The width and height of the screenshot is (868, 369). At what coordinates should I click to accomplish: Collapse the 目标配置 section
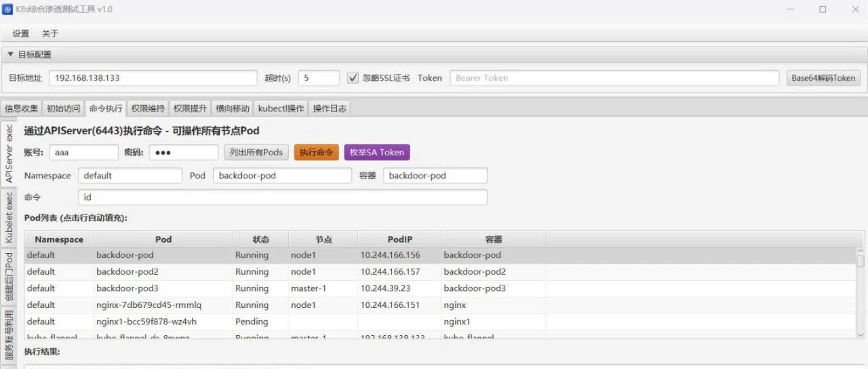[11, 54]
